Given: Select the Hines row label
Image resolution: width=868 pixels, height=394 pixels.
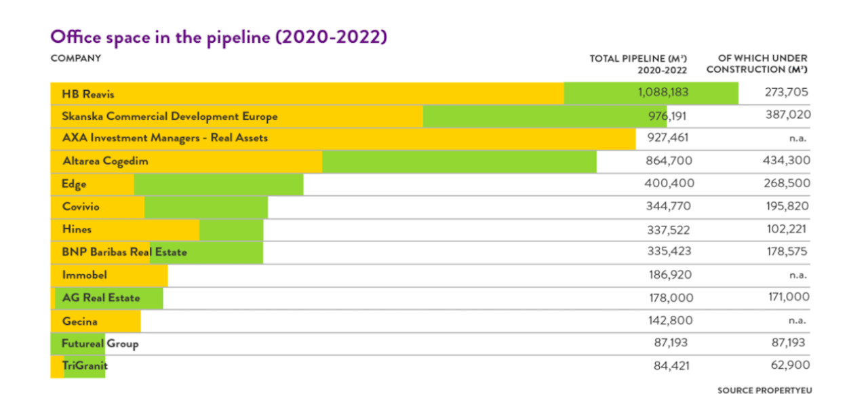Looking at the screenshot, I should 77,230.
